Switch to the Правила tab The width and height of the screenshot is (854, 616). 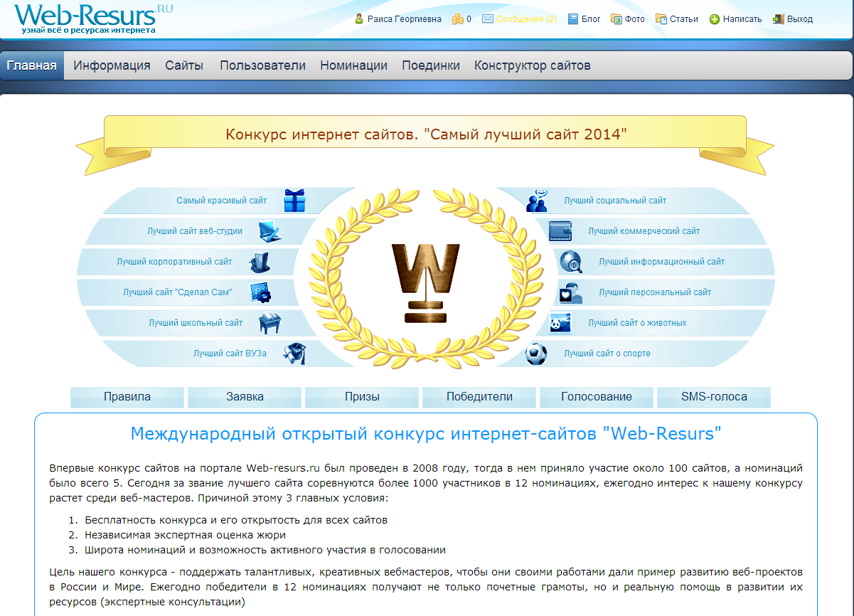pos(127,397)
